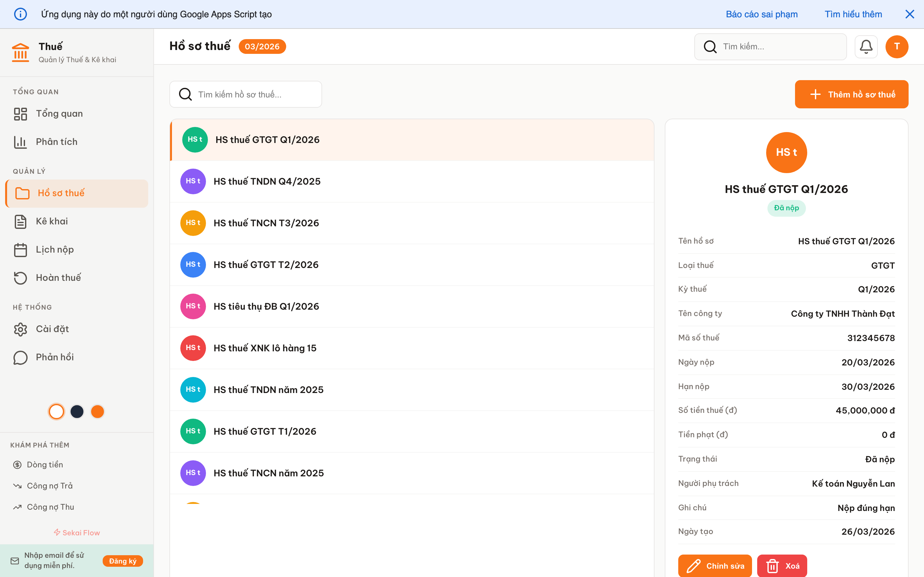Open the Cài đặt settings gear
The image size is (924, 577).
tap(21, 329)
